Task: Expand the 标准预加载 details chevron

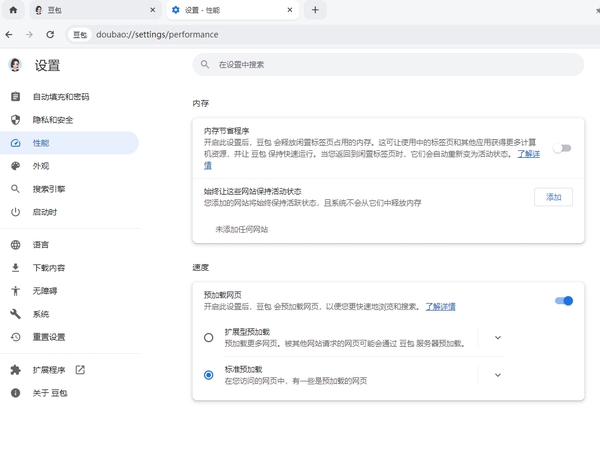Action: (x=497, y=375)
